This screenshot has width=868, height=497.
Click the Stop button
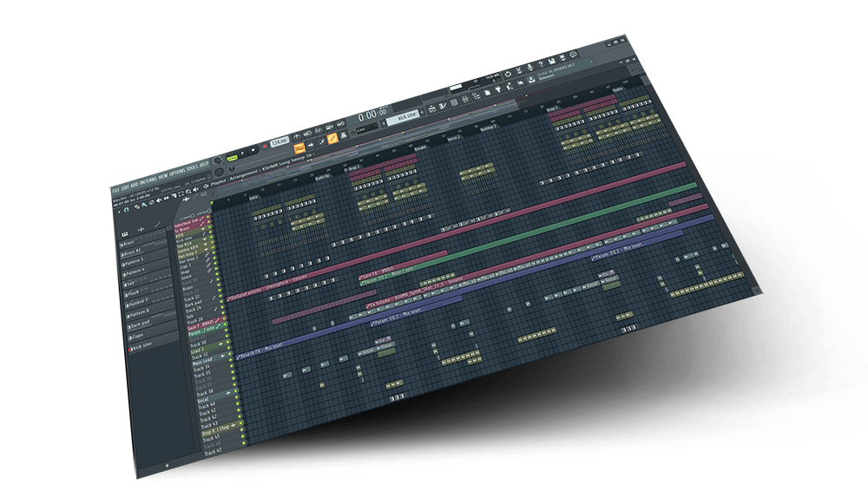click(253, 150)
